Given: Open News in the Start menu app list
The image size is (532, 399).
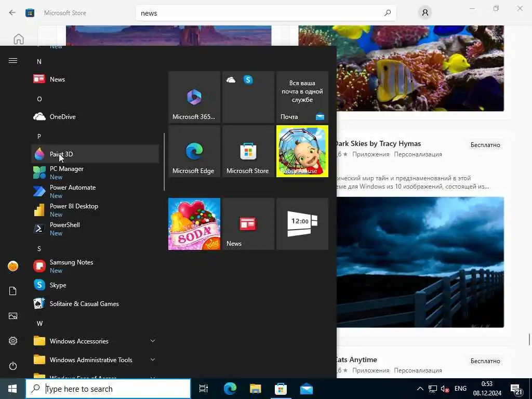Looking at the screenshot, I should [95, 79].
